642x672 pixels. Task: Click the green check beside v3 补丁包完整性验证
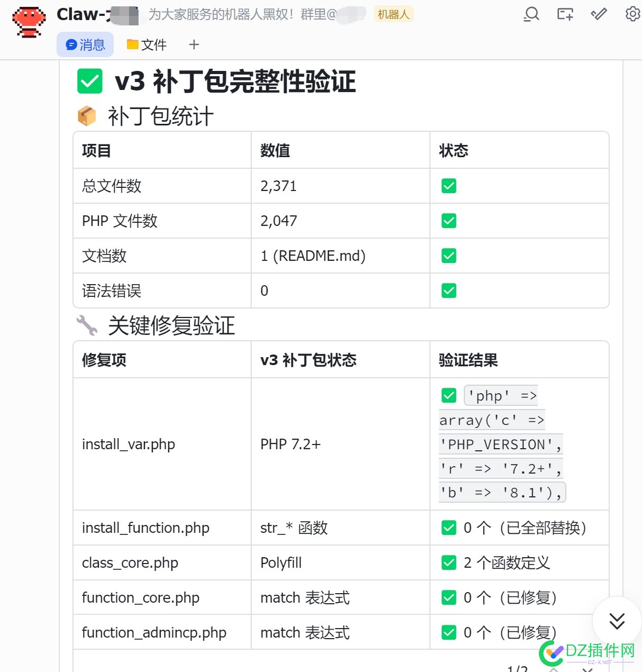[x=90, y=81]
